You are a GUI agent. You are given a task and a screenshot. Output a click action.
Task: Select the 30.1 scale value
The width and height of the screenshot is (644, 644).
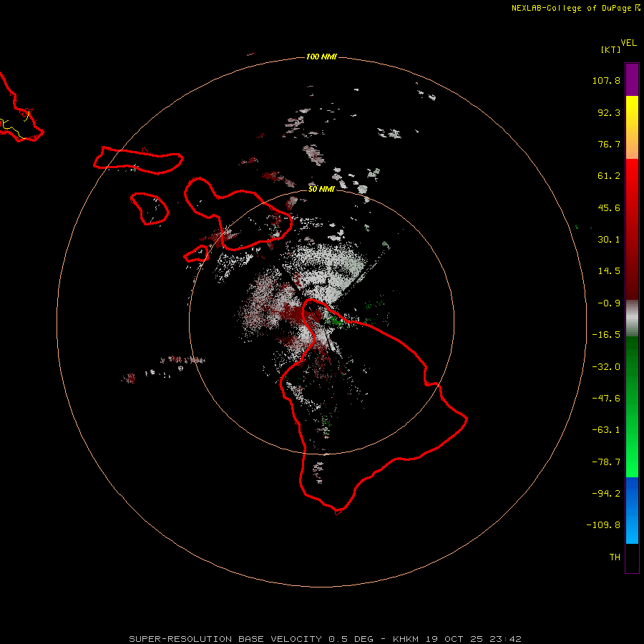tap(609, 240)
